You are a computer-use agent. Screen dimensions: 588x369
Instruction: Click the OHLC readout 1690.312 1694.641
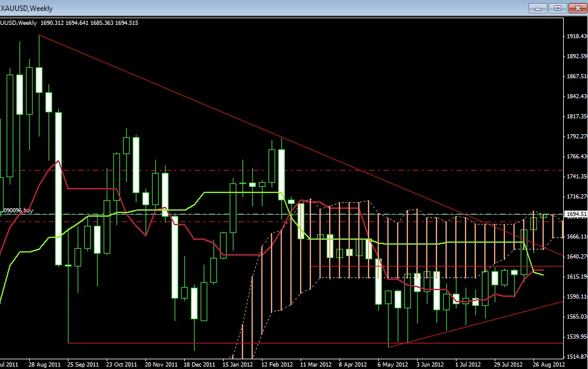pos(64,23)
